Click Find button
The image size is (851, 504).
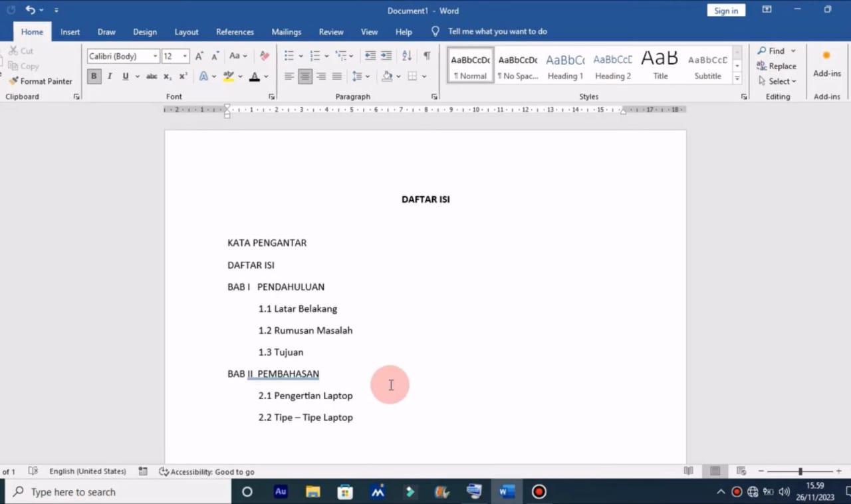771,51
